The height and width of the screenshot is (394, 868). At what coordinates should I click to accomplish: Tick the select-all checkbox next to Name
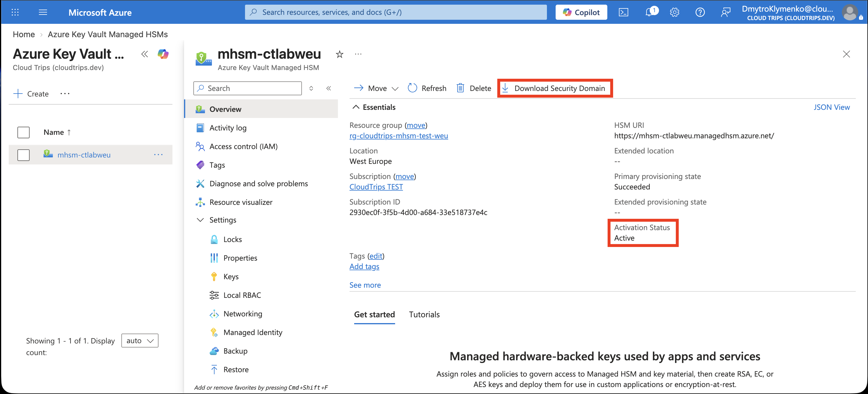[23, 132]
